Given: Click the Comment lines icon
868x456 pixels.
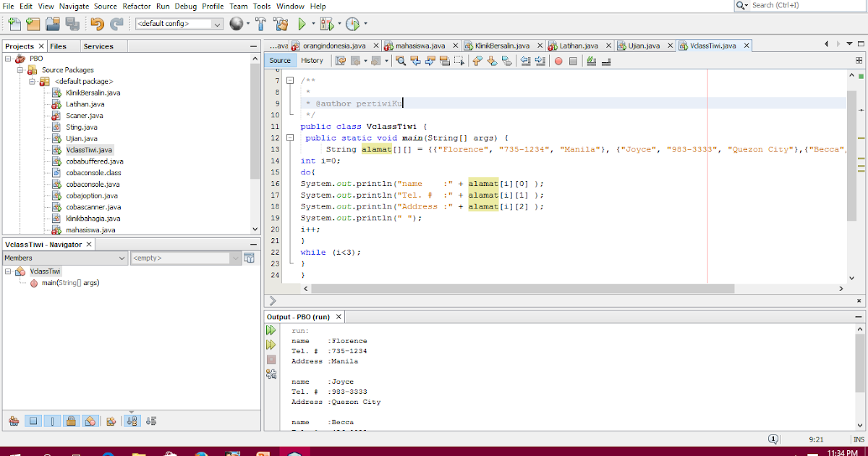Looking at the screenshot, I should click(591, 61).
